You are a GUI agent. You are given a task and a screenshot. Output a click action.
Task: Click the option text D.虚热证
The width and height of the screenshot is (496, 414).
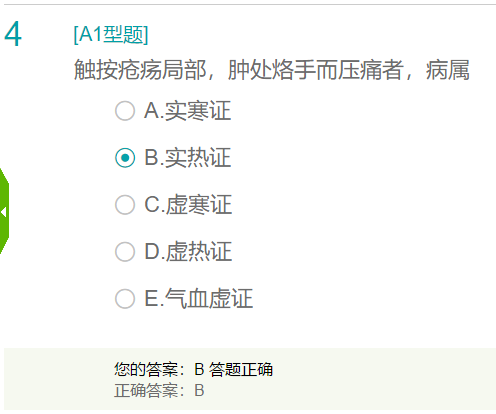pos(188,251)
